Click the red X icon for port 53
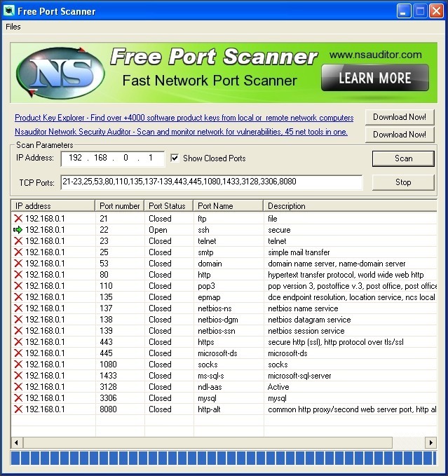The width and height of the screenshot is (448, 476). click(x=18, y=263)
